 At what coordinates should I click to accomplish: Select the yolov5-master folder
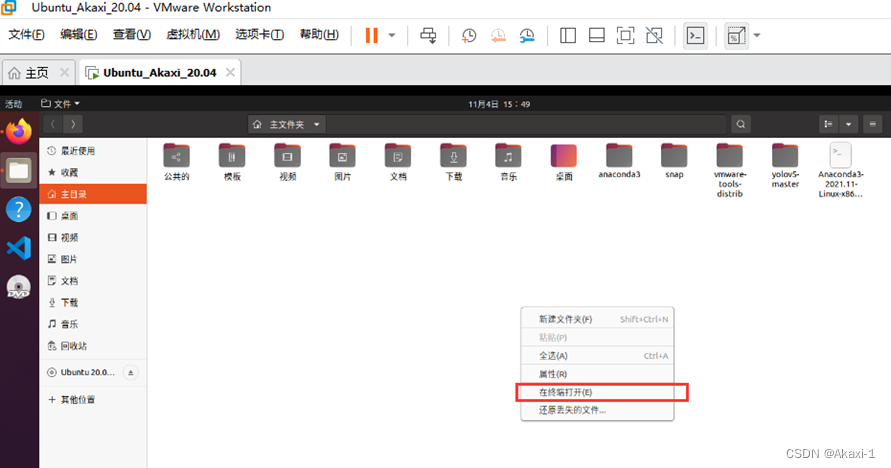point(785,166)
